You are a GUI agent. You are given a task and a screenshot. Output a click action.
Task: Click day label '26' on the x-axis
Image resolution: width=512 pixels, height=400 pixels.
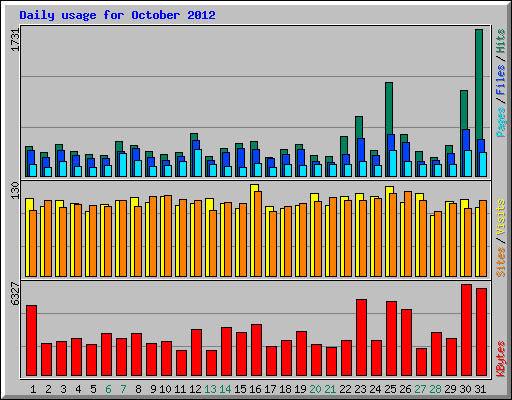click(405, 389)
